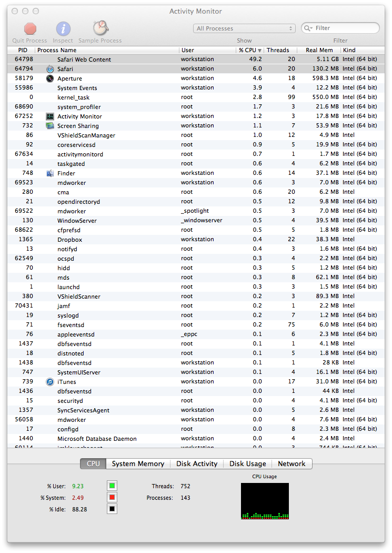This screenshot has width=392, height=553.
Task: Select the hidd process row
Action: pyautogui.click(x=196, y=268)
